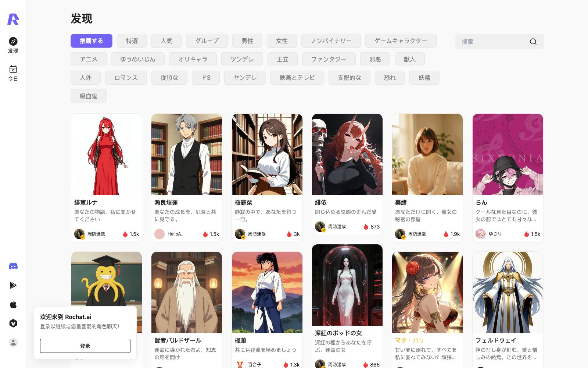Image resolution: width=588 pixels, height=368 pixels.
Task: Select the グループ filter tab
Action: pyautogui.click(x=207, y=41)
